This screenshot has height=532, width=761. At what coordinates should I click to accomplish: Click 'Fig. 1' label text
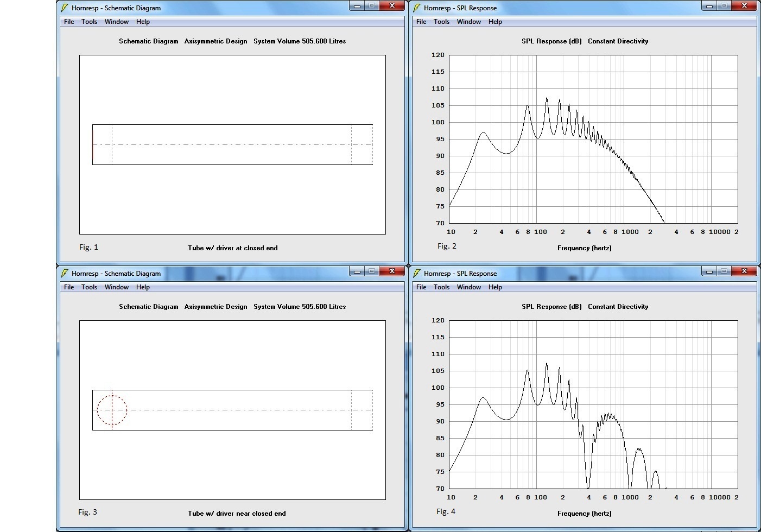pos(88,247)
